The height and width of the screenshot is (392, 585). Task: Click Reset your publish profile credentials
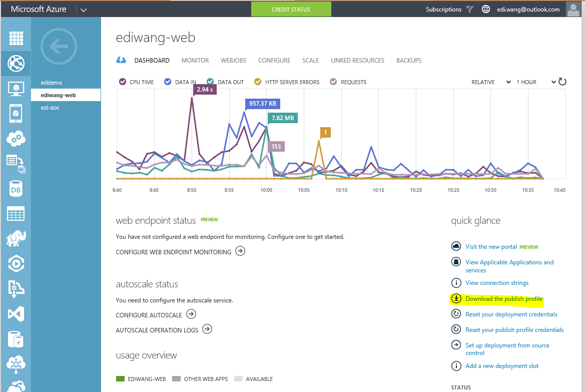514,330
